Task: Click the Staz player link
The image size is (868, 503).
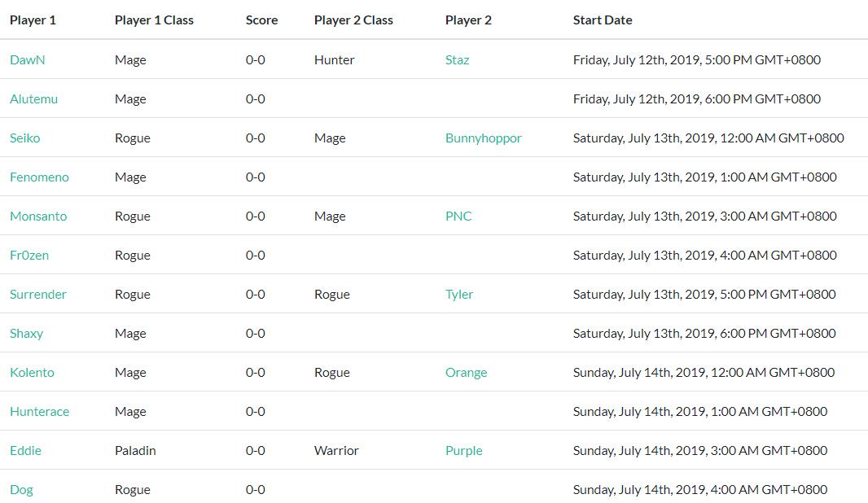Action: point(457,59)
